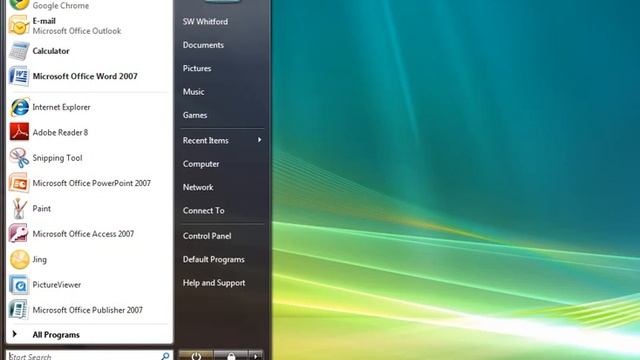Click 'Google Chrome' label text
Viewport: 640px width, 360px height.
click(61, 5)
